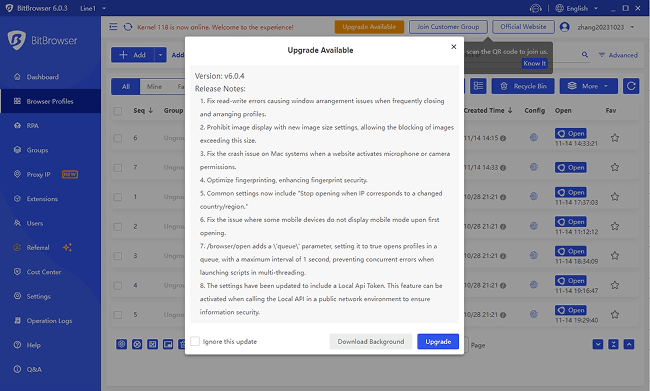Favorite the Seq 6 profile star
The height and width of the screenshot is (391, 650).
pos(615,138)
